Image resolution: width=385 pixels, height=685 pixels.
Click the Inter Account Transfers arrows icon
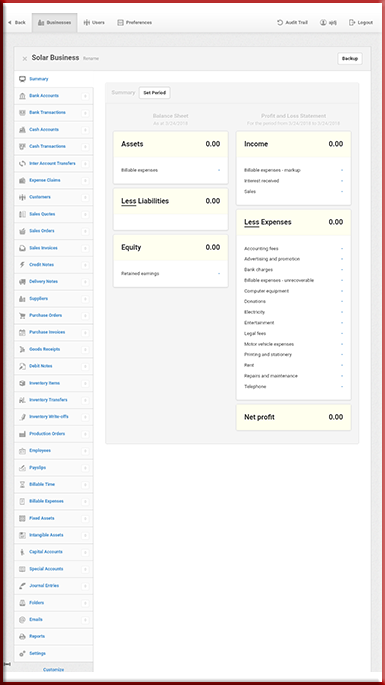pos(22,163)
